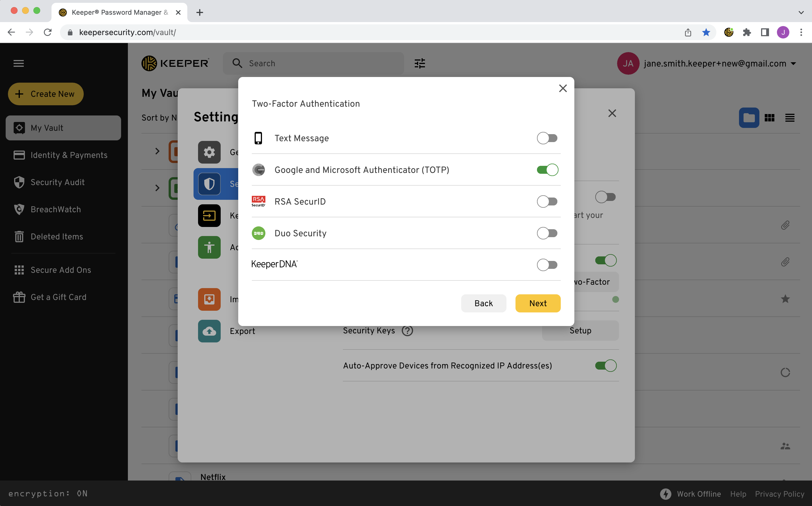Screen dimensions: 812x506
Task: Click the search filter options icon
Action: (x=420, y=63)
